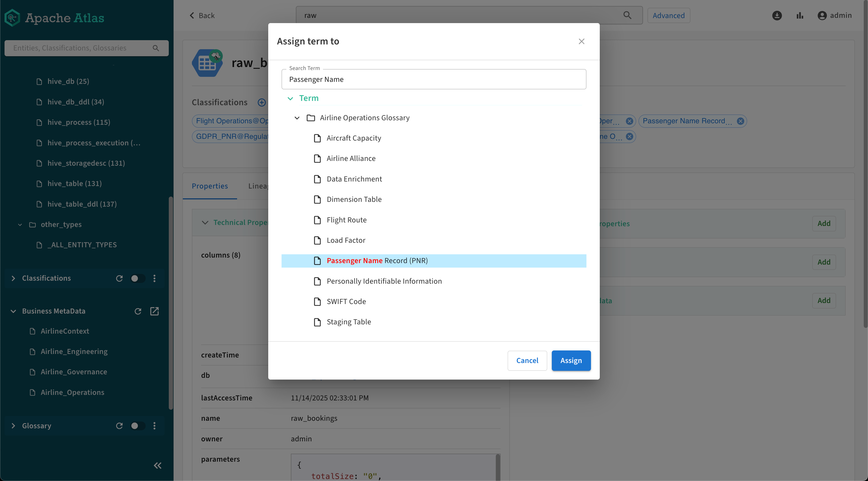Click the download icon in header
Screen dimensions: 868x481
[x=777, y=16]
